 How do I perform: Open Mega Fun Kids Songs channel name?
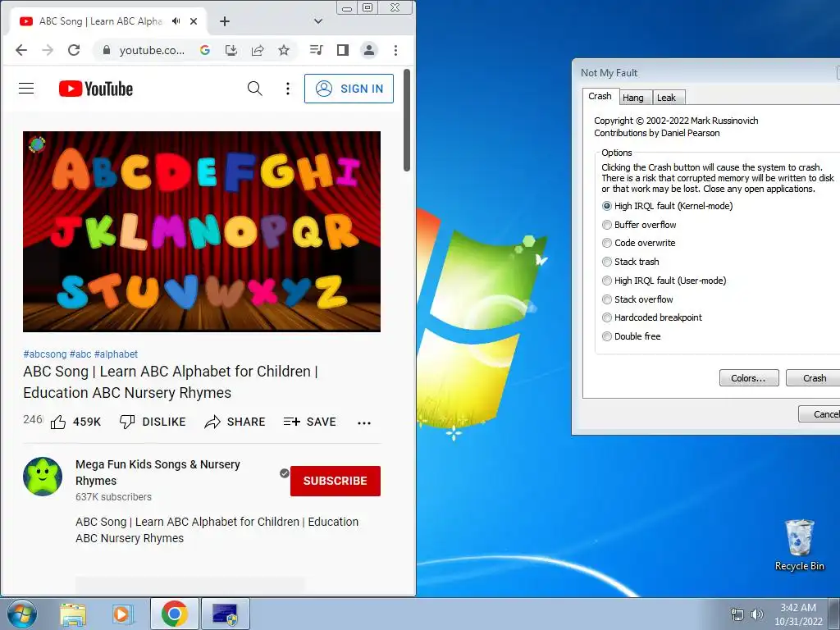click(x=157, y=472)
